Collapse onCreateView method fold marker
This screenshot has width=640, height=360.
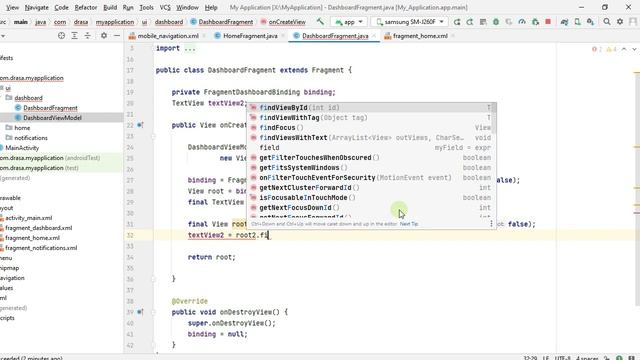pyautogui.click(x=153, y=136)
